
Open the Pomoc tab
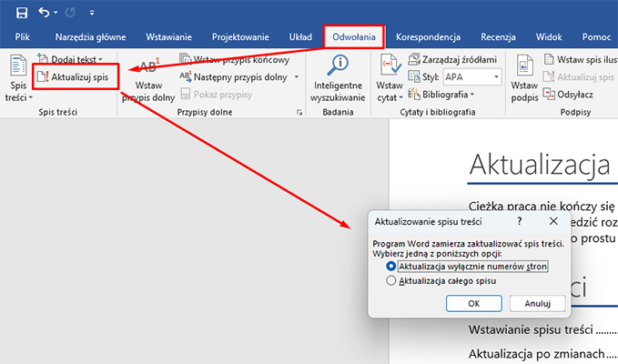click(596, 37)
